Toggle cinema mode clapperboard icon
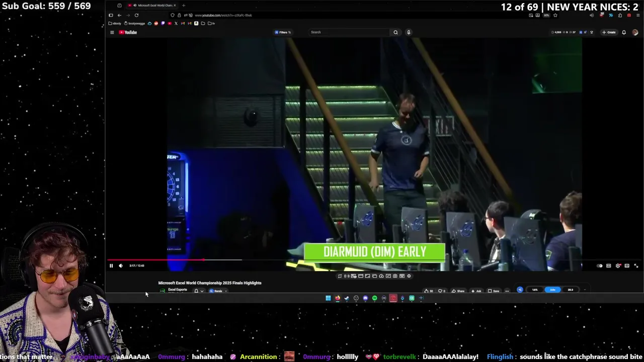Viewport: 644px width, 362px height. [x=361, y=276]
